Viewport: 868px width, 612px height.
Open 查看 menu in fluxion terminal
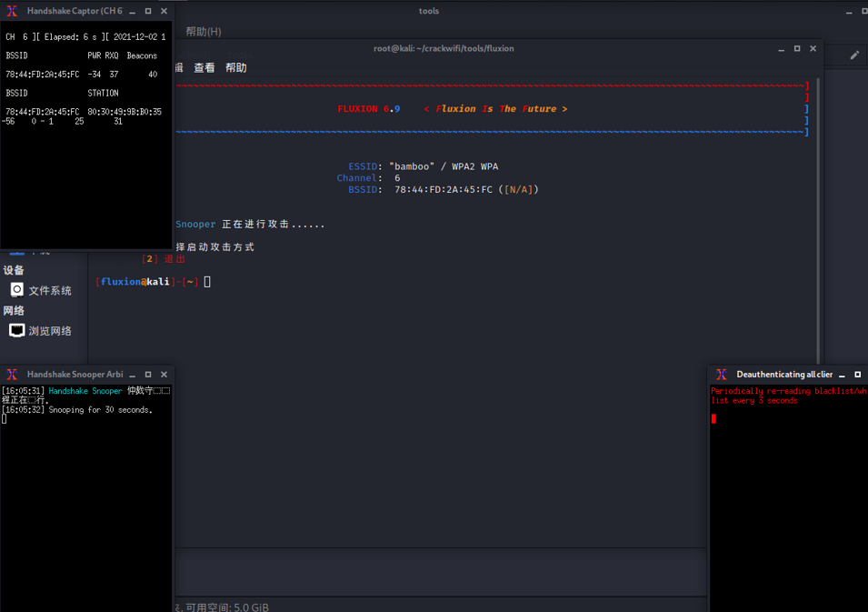click(205, 67)
